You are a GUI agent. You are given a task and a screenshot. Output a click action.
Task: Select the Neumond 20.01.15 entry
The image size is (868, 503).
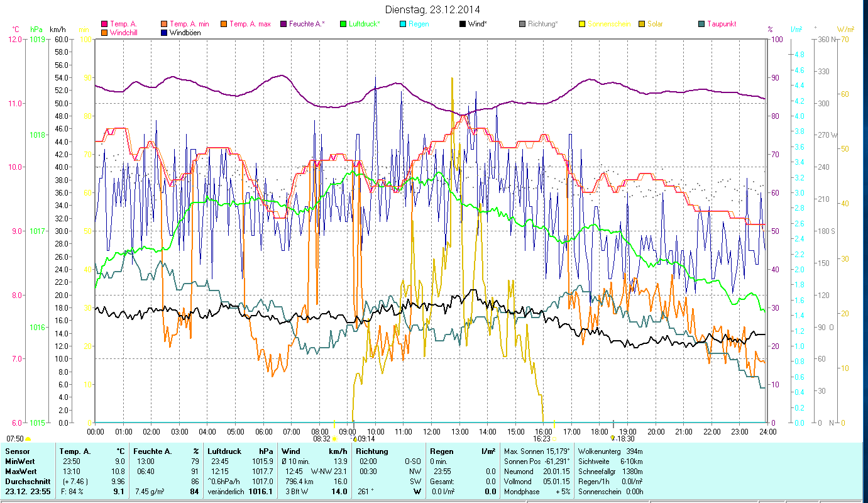(537, 472)
